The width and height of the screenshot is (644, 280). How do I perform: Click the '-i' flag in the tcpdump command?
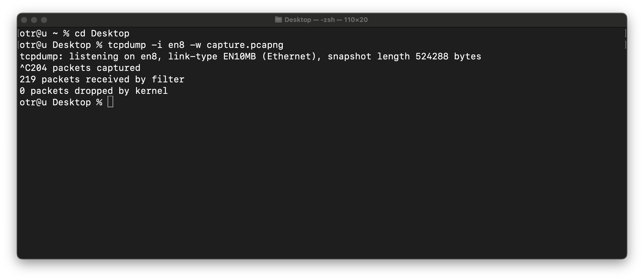[x=157, y=45]
